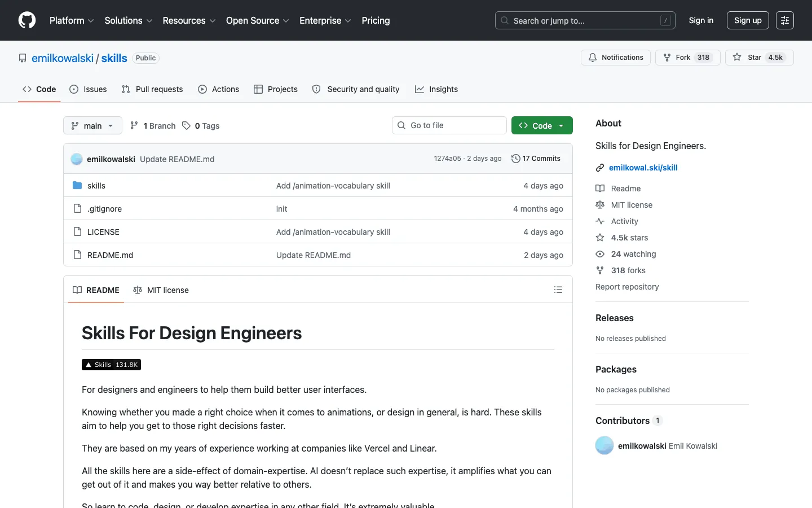Star the repository
The image size is (812, 508).
point(759,58)
